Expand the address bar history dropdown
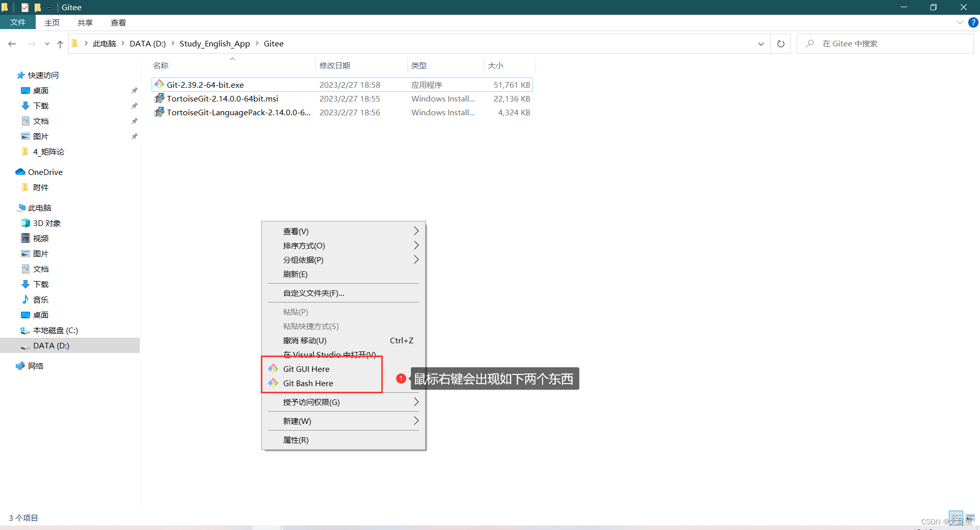Image resolution: width=980 pixels, height=530 pixels. click(761, 44)
